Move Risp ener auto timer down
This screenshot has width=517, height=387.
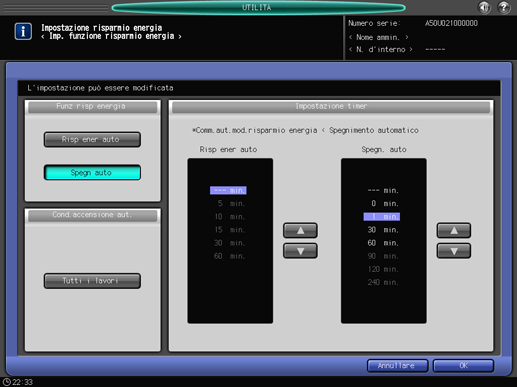pos(300,251)
